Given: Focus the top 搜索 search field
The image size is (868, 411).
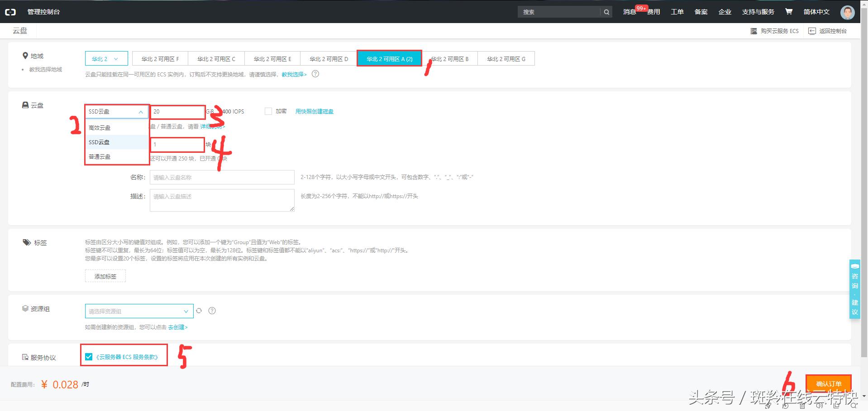Looking at the screenshot, I should pyautogui.click(x=559, y=12).
